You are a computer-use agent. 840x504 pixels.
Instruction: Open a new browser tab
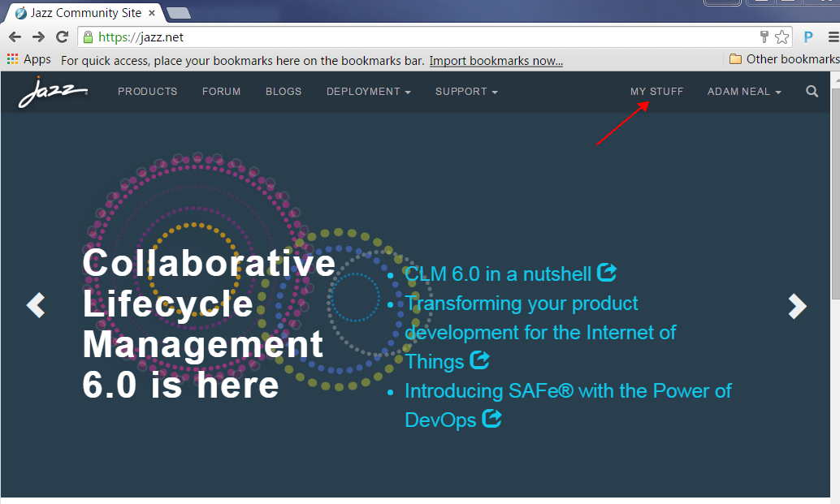pyautogui.click(x=179, y=13)
